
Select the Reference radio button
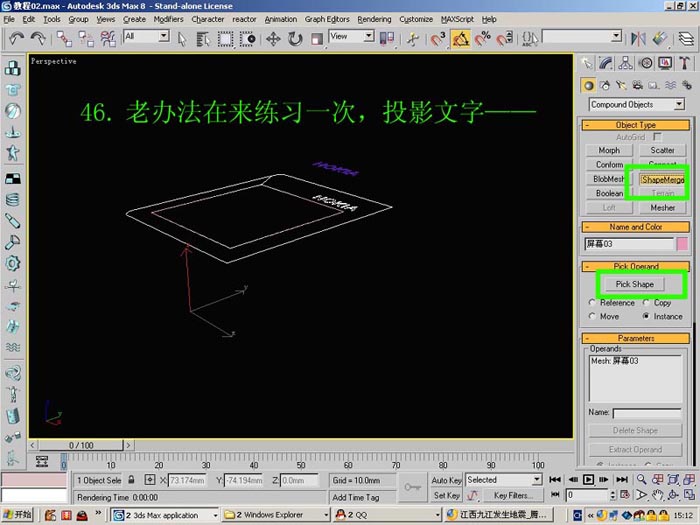point(592,302)
